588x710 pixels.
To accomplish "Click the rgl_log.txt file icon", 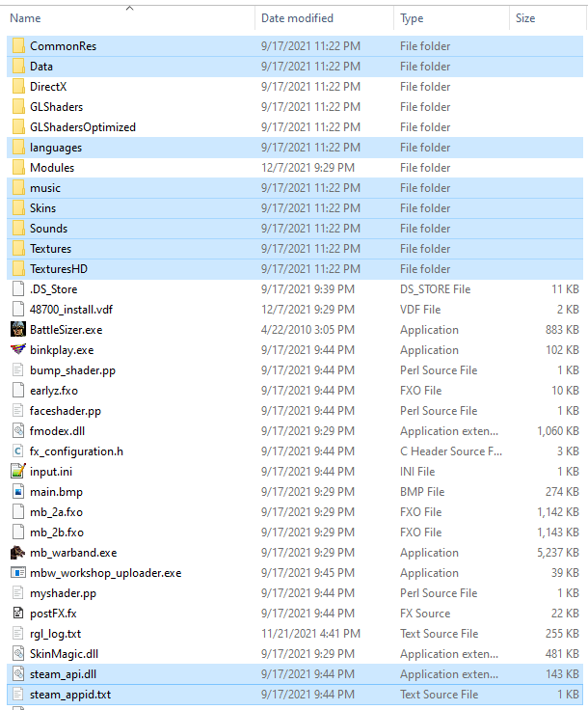I will (x=18, y=634).
